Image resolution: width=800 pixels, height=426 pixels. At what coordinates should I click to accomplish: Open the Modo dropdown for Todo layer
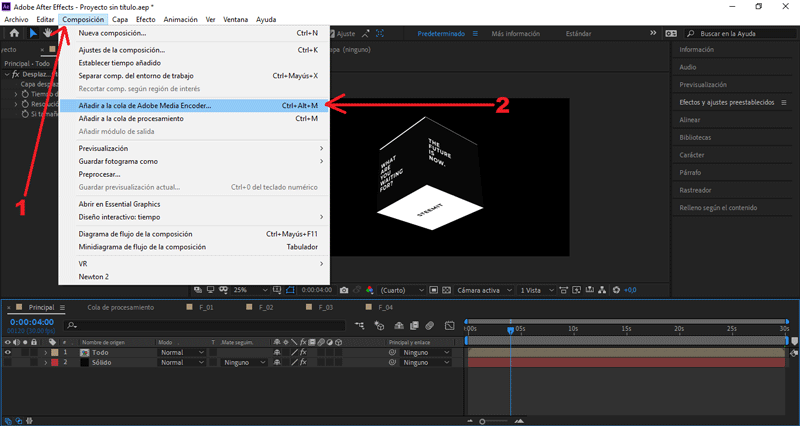coord(180,352)
